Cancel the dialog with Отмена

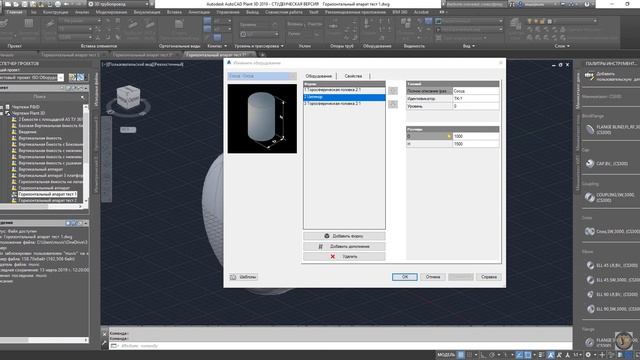coord(433,277)
